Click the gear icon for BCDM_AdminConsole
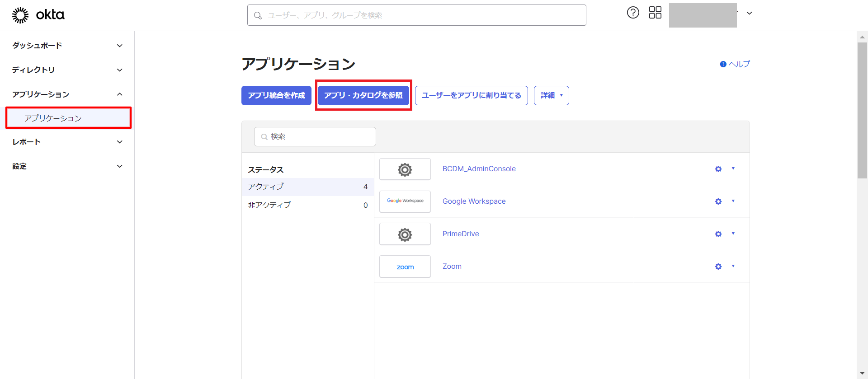The image size is (868, 379). tap(718, 169)
